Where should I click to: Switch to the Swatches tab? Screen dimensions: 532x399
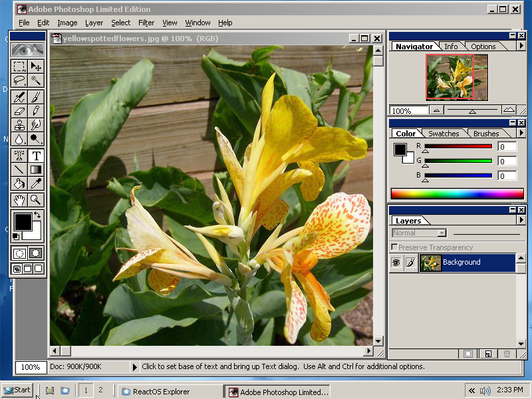click(x=443, y=134)
